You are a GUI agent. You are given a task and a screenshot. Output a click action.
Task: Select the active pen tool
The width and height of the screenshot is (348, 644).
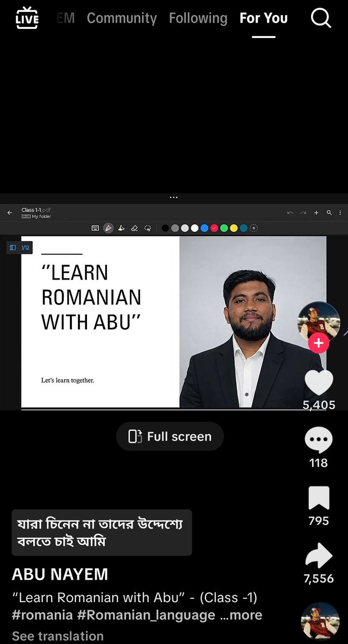[108, 228]
